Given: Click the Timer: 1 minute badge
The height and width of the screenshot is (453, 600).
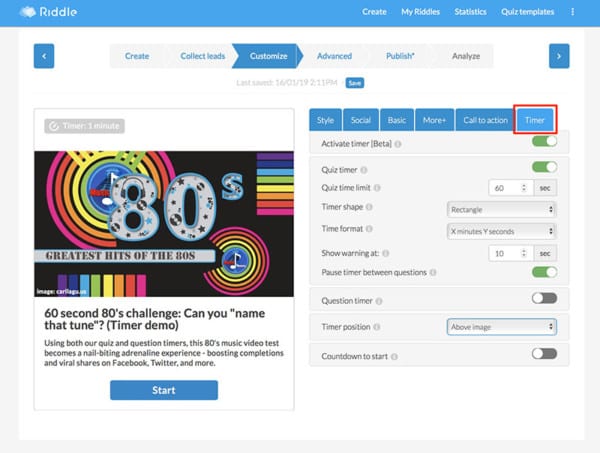Looking at the screenshot, I should pyautogui.click(x=85, y=126).
